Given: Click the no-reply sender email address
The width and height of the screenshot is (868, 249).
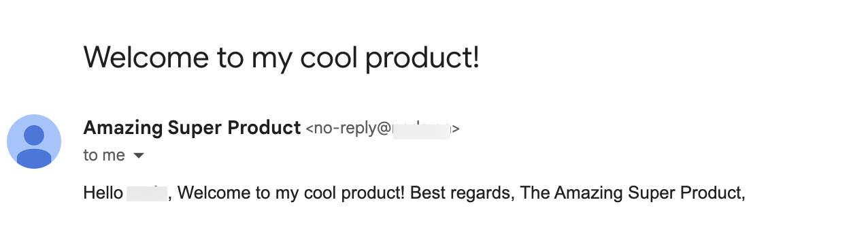Looking at the screenshot, I should tap(382, 128).
